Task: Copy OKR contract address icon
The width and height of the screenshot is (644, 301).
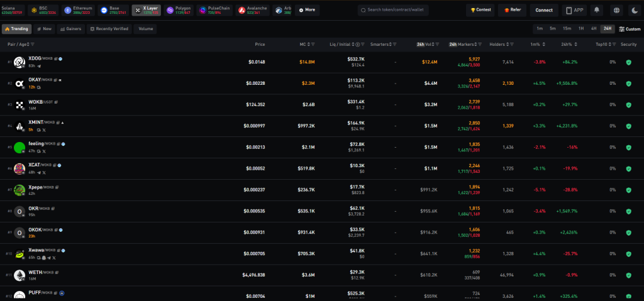Action: click(x=53, y=209)
